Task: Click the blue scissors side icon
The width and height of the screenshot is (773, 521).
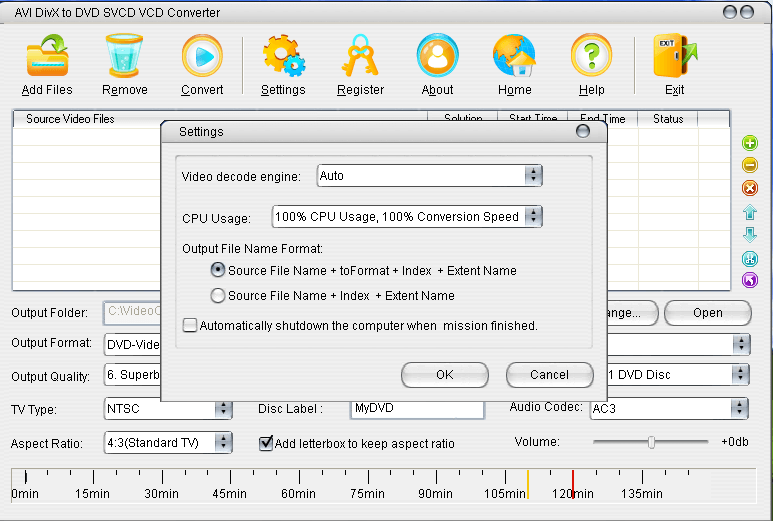Action: 750,258
